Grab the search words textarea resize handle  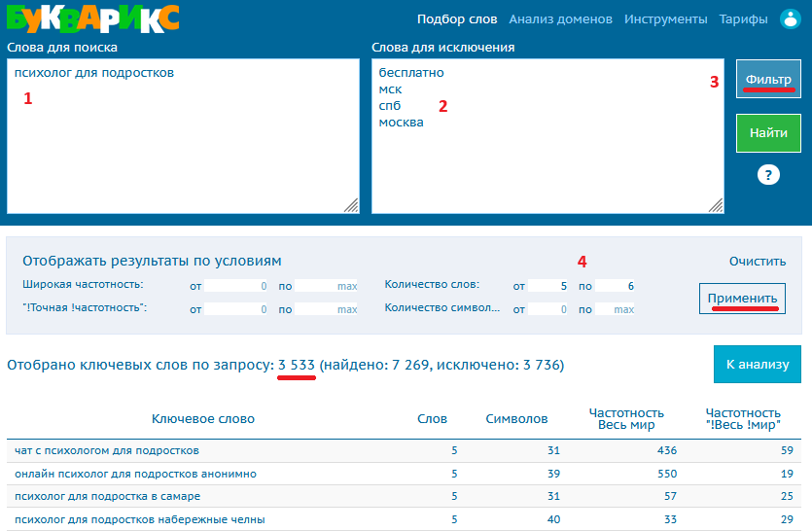(x=351, y=205)
